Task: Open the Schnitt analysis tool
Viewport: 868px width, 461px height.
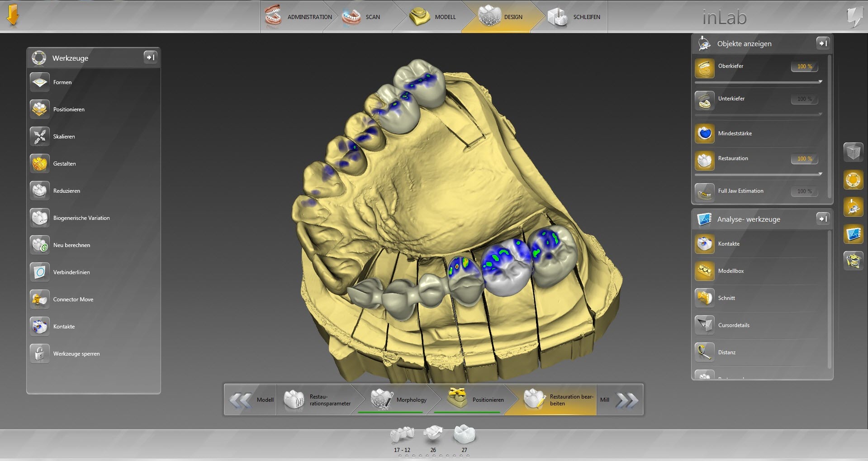Action: [x=704, y=298]
